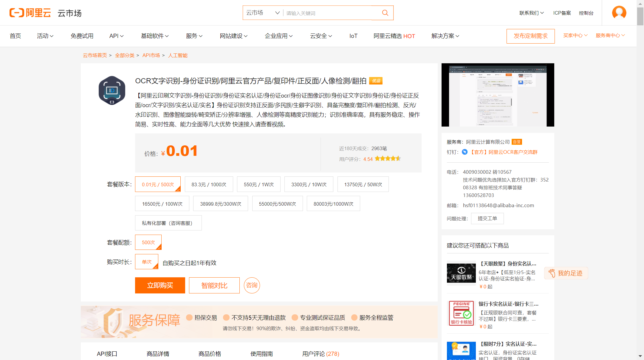Expand the 服务商中心 dropdown

tap(610, 35)
